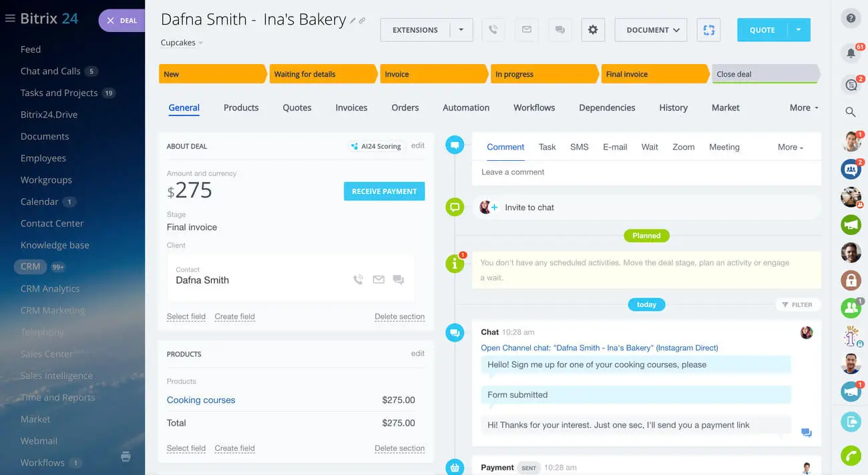
Task: Open the Invoices tab
Action: 351,107
